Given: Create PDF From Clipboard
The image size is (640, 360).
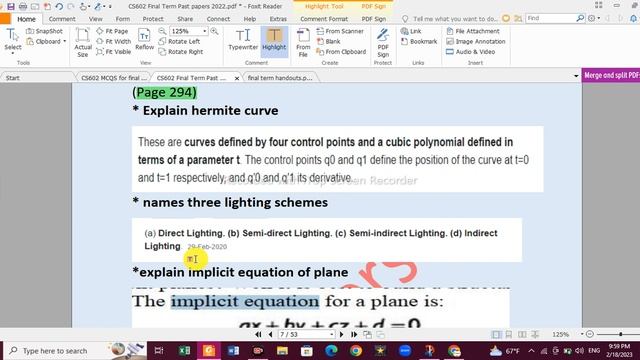Looking at the screenshot, I should (341, 52).
